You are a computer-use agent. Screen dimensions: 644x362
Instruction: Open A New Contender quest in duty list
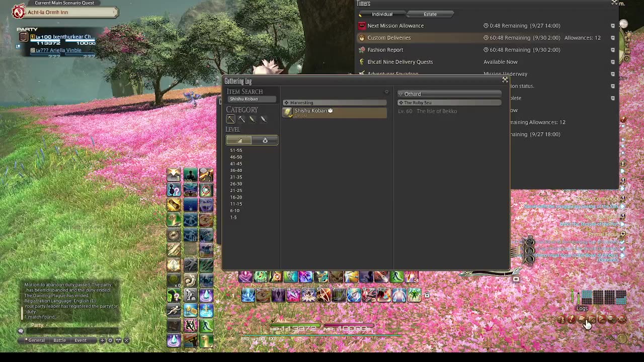tap(598, 199)
